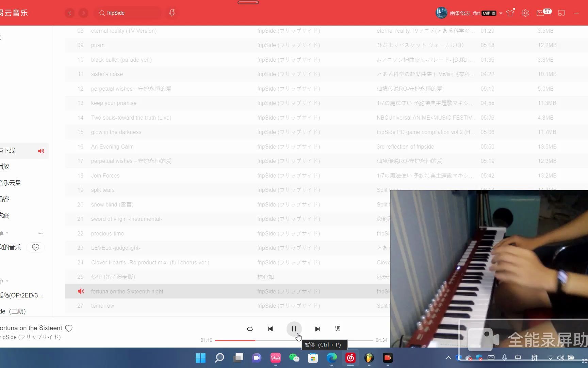This screenshot has width=588, height=368.
Task: Open Windows taskbar search
Action: point(219,358)
